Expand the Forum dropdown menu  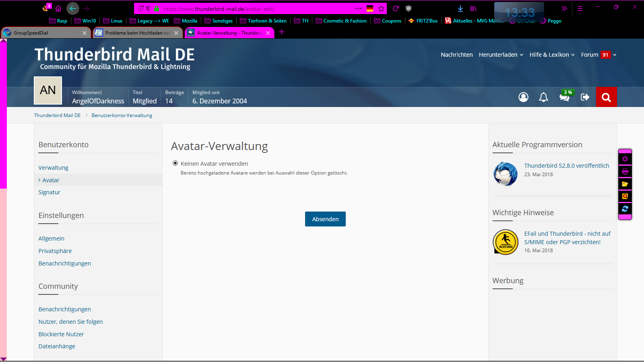tap(599, 55)
